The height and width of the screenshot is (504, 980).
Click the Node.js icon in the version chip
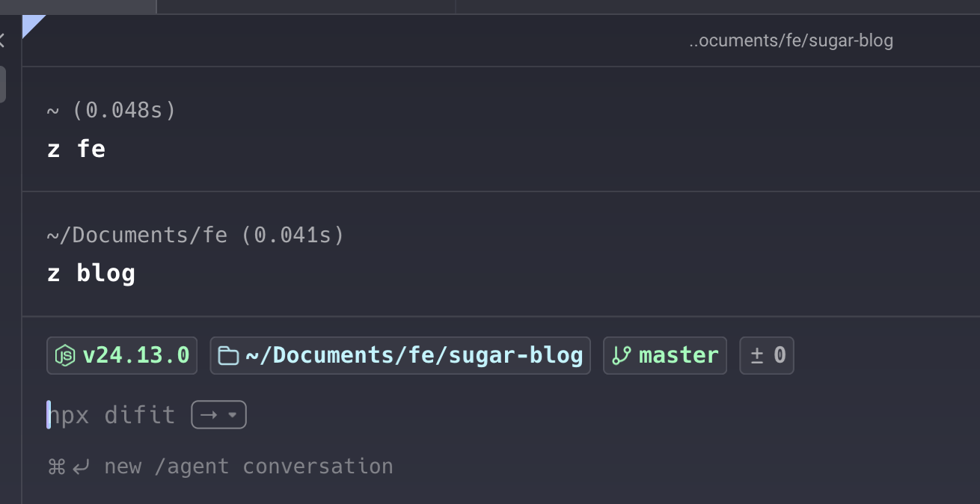pyautogui.click(x=66, y=355)
